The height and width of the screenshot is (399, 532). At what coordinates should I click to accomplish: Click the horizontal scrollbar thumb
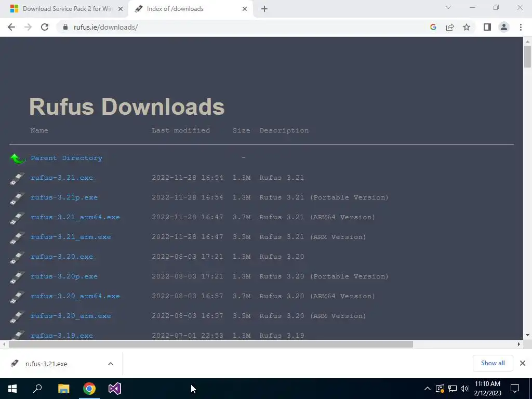[x=211, y=344]
